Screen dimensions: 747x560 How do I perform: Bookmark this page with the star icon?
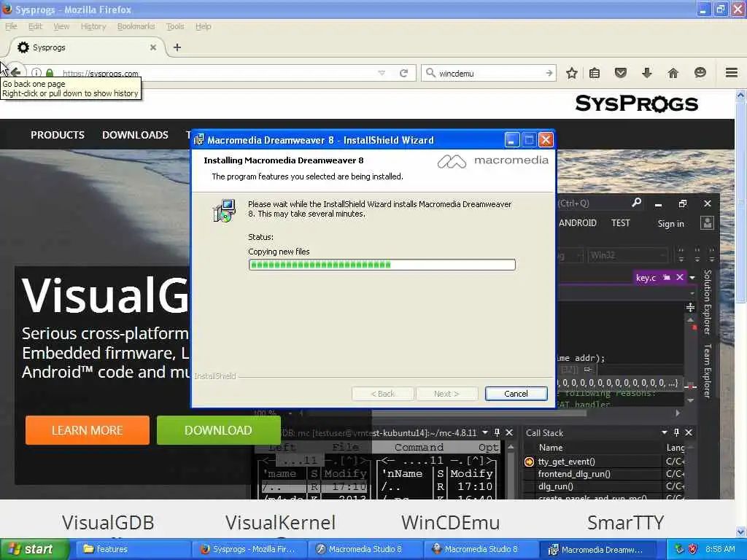click(x=572, y=73)
